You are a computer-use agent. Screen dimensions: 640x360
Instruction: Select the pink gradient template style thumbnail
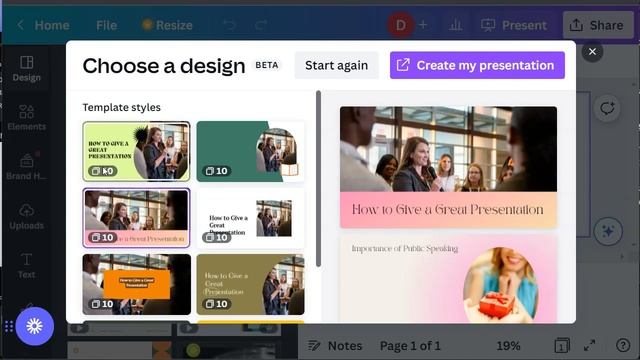click(136, 218)
